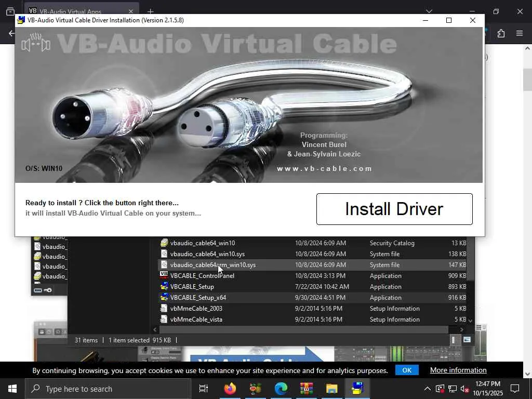This screenshot has height=399, width=532.
Task: Open the taskbar clock showing 12:47 PM
Action: pos(488,389)
